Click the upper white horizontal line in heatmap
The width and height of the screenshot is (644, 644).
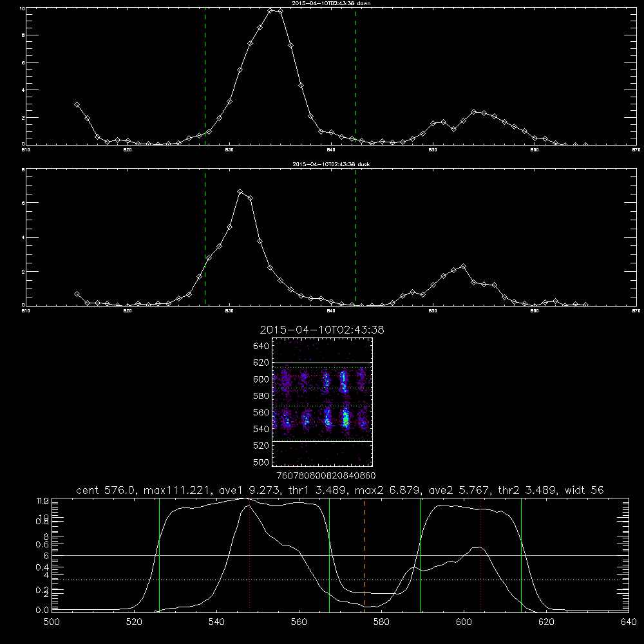click(323, 363)
